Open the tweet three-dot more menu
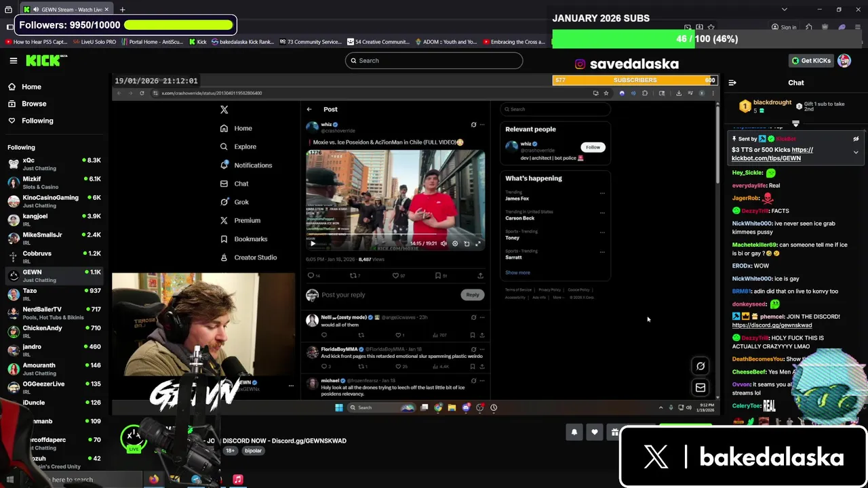868x488 pixels. click(482, 125)
